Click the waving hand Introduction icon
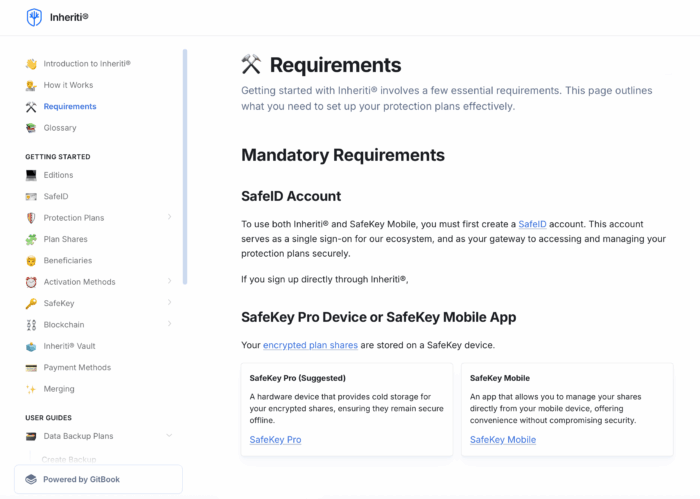The image size is (700, 499). pos(31,64)
